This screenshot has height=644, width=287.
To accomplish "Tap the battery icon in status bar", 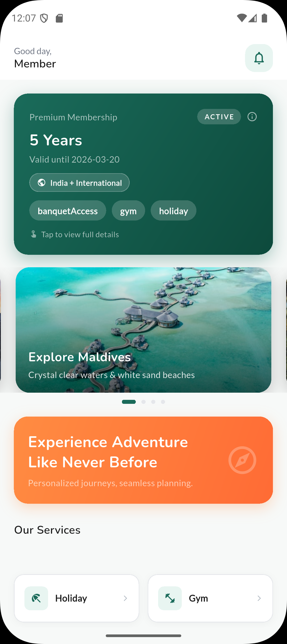I will coord(264,18).
